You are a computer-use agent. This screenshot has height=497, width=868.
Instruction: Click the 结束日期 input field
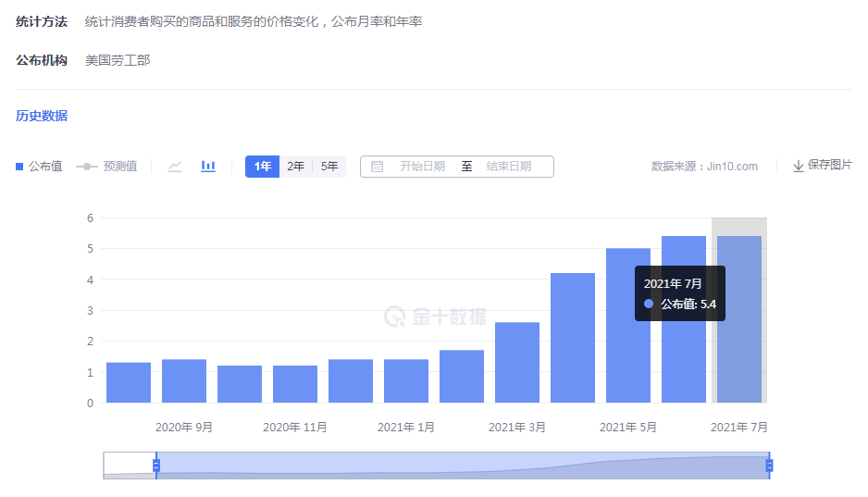[x=509, y=167]
